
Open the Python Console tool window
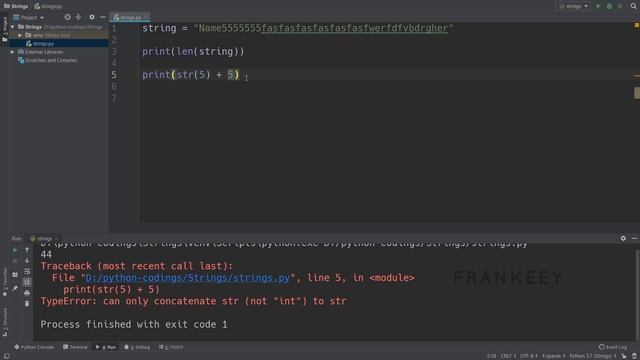[x=34, y=347]
